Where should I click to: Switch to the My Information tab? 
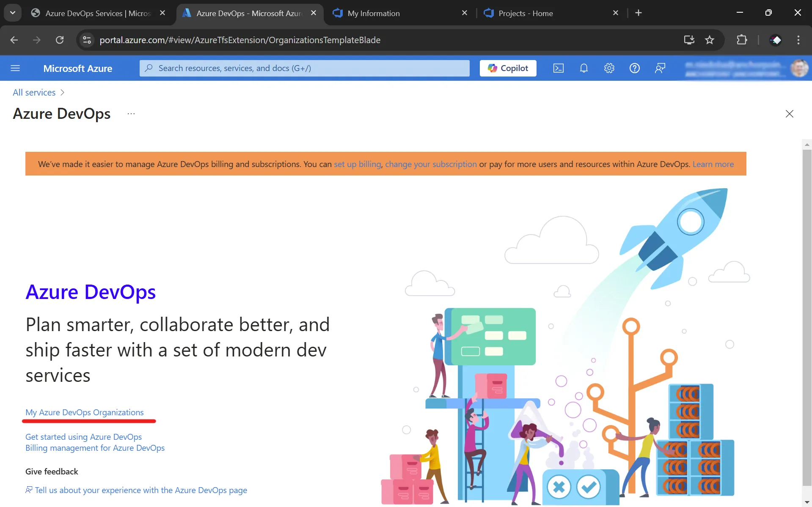point(372,13)
